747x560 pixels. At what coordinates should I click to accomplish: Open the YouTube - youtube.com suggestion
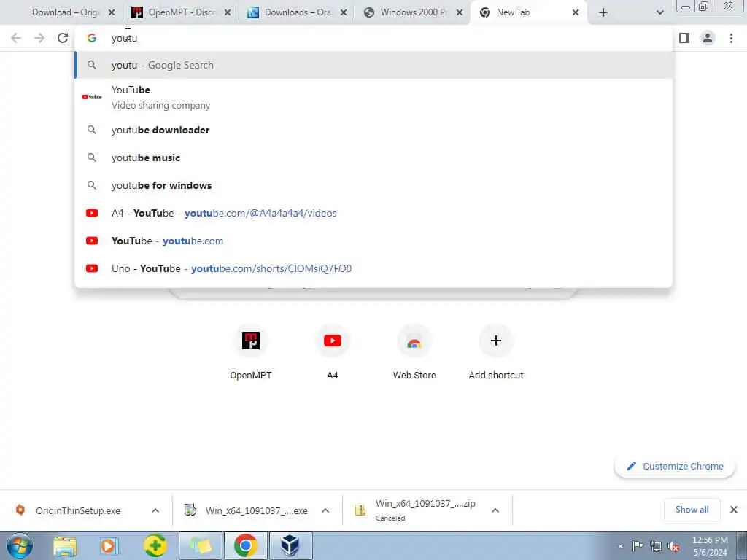373,241
